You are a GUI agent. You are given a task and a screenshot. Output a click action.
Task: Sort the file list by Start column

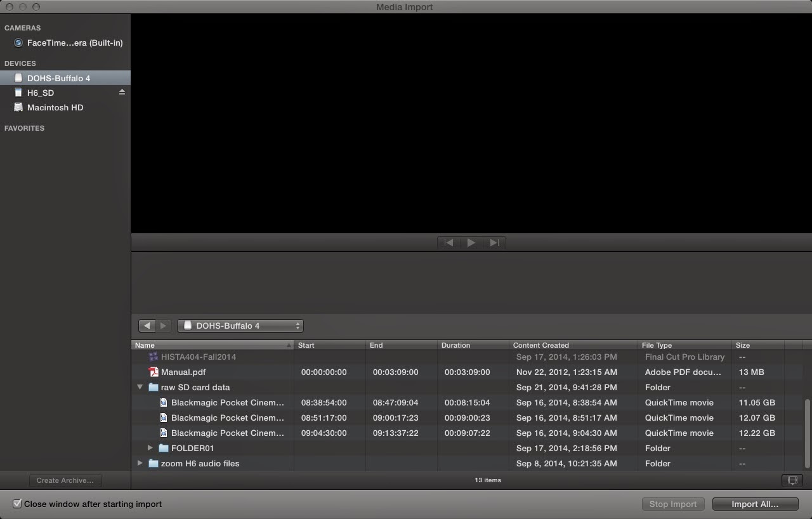(x=330, y=345)
